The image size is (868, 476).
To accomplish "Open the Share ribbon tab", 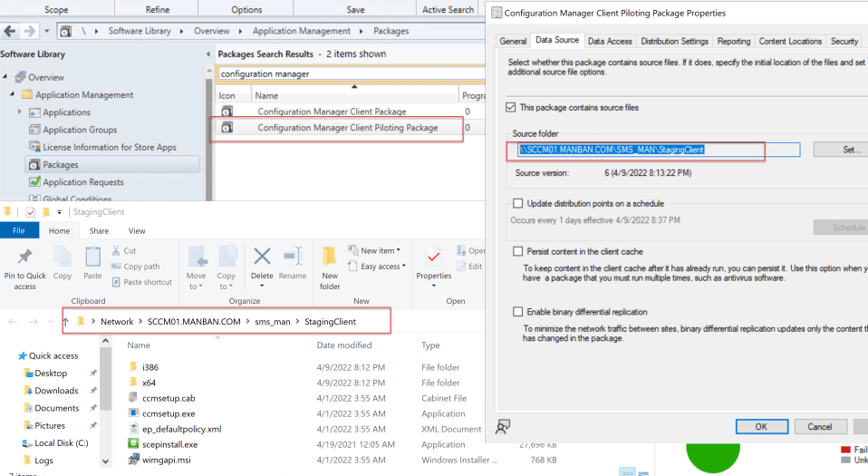I will (99, 230).
